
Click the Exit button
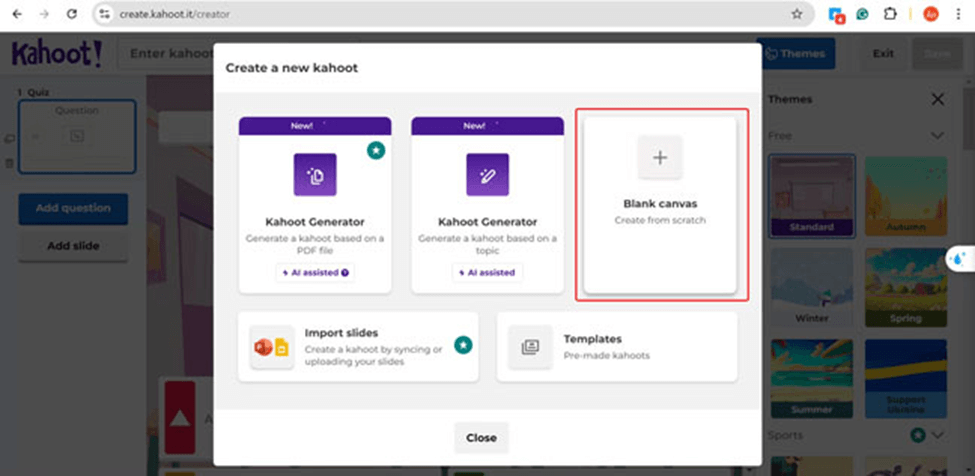click(883, 53)
